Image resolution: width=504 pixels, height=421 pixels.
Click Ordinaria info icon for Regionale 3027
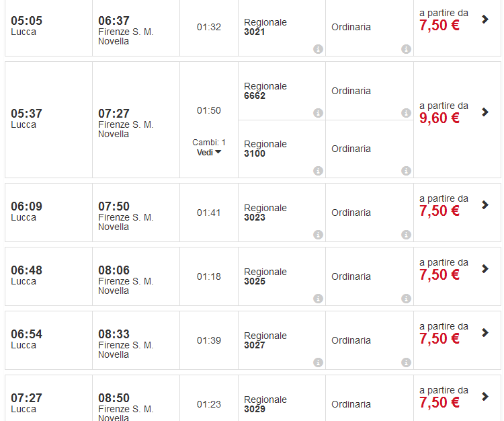[406, 362]
